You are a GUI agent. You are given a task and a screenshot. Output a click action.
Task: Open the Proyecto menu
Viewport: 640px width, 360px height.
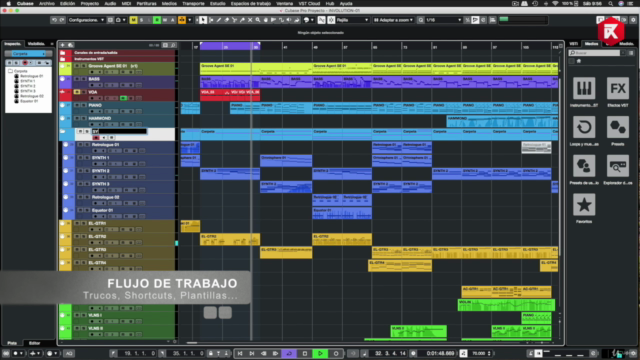[90, 3]
